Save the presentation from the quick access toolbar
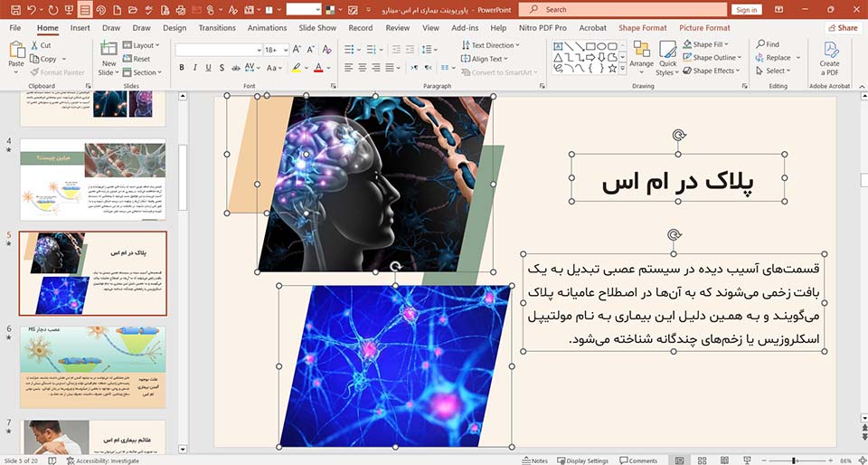 pyautogui.click(x=15, y=9)
